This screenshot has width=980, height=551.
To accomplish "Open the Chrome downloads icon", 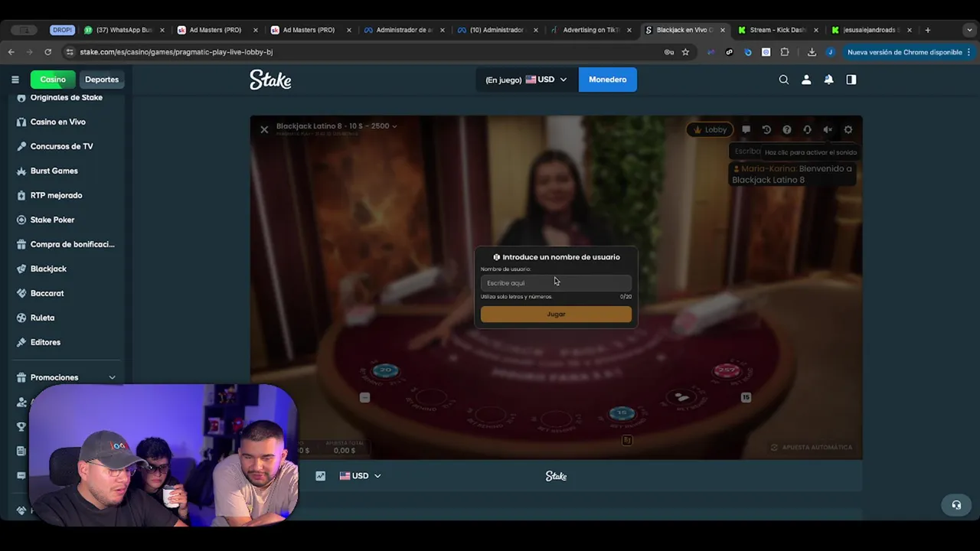I will coord(812,52).
